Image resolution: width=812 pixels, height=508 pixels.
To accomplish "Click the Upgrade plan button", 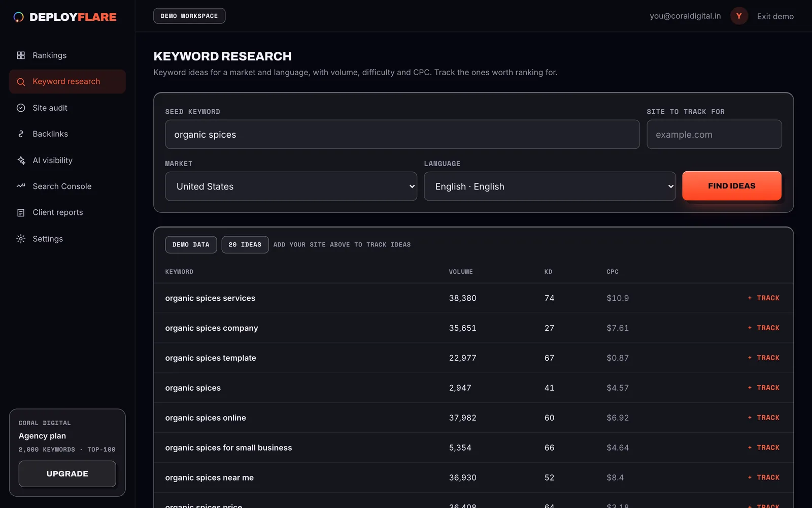I will pyautogui.click(x=67, y=474).
